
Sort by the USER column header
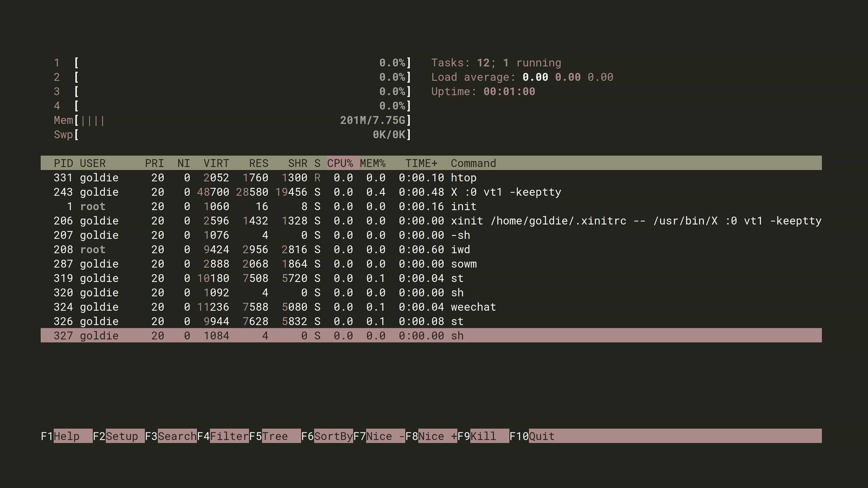(93, 163)
